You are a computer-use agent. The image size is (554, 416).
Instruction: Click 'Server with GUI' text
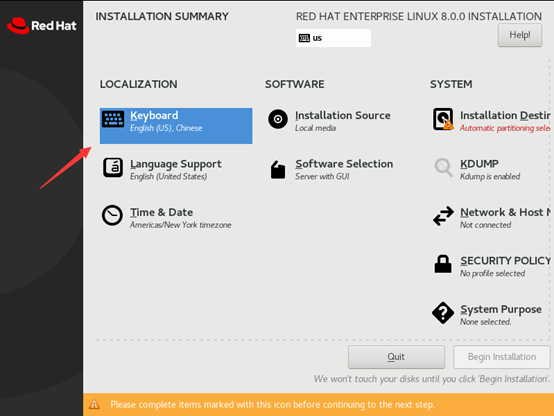pyautogui.click(x=322, y=176)
